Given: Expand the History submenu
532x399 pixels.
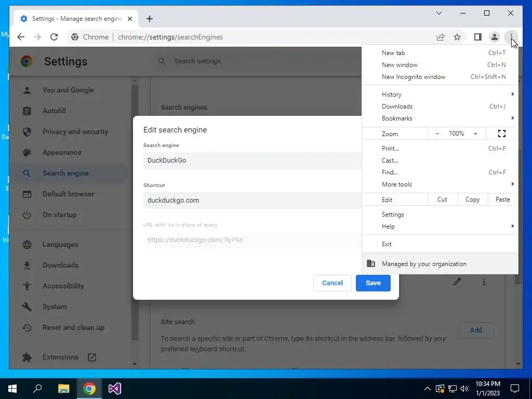Looking at the screenshot, I should 440,95.
